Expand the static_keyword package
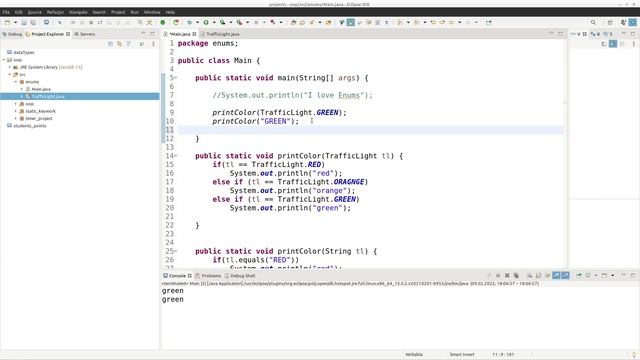640x360 pixels. [x=16, y=111]
